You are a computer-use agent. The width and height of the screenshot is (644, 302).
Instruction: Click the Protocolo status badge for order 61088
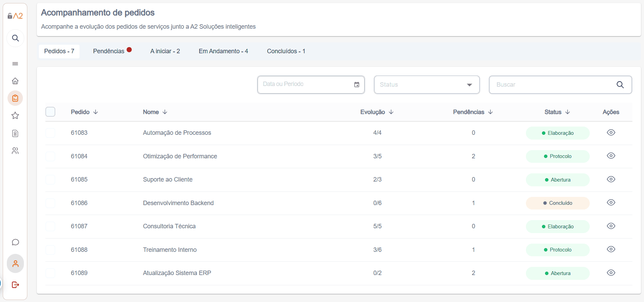pyautogui.click(x=557, y=250)
